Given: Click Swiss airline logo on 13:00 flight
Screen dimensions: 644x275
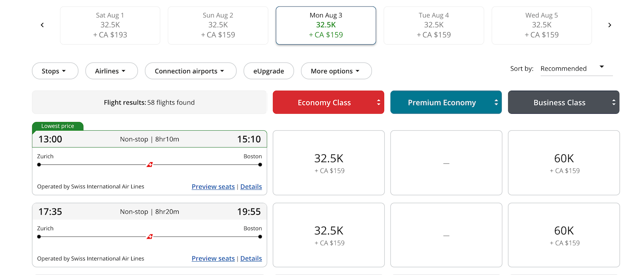Looking at the screenshot, I should (x=150, y=165).
